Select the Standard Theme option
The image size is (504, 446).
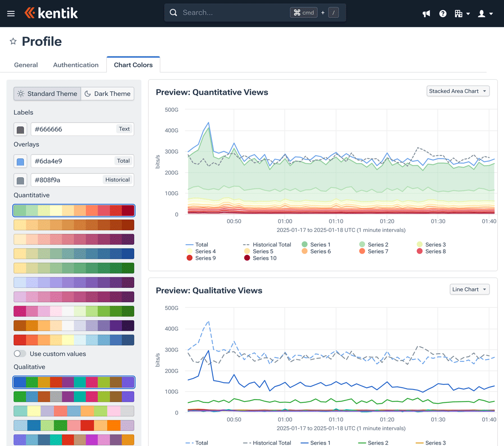pyautogui.click(x=47, y=94)
